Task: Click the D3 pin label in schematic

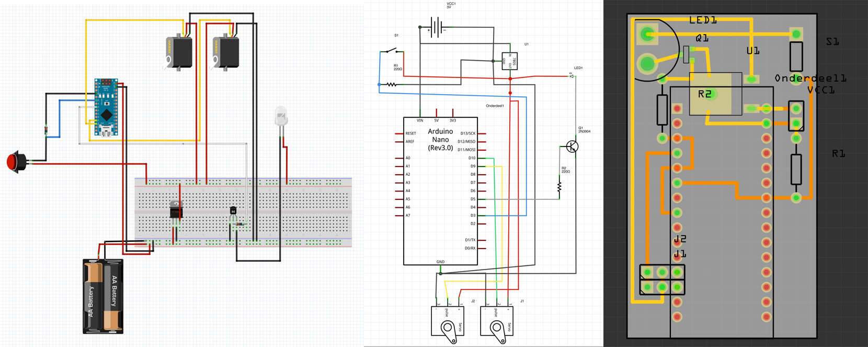Action: pyautogui.click(x=473, y=215)
